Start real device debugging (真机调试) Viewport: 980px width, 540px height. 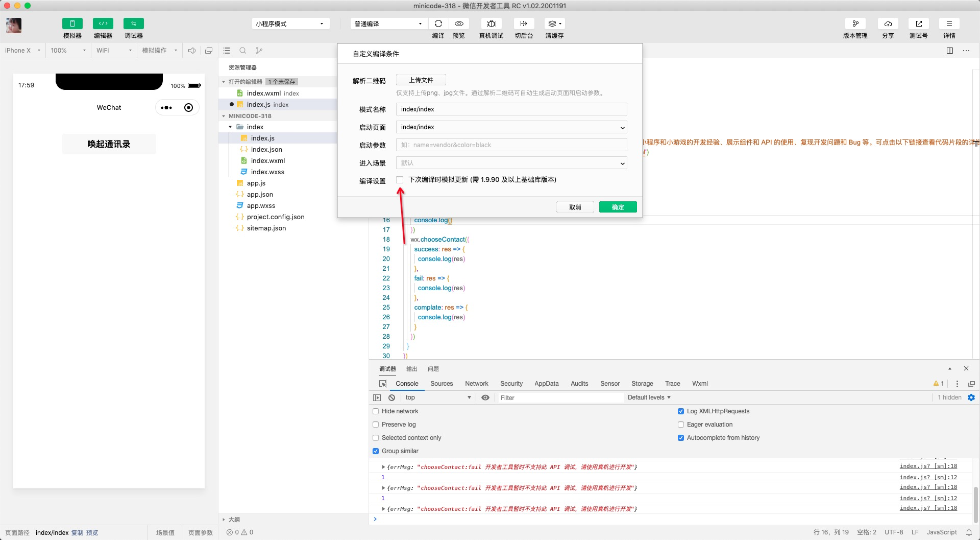[x=491, y=24]
